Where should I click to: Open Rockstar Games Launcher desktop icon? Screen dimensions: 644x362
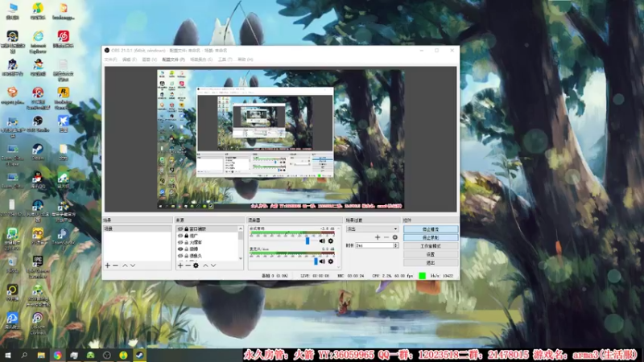63,97
